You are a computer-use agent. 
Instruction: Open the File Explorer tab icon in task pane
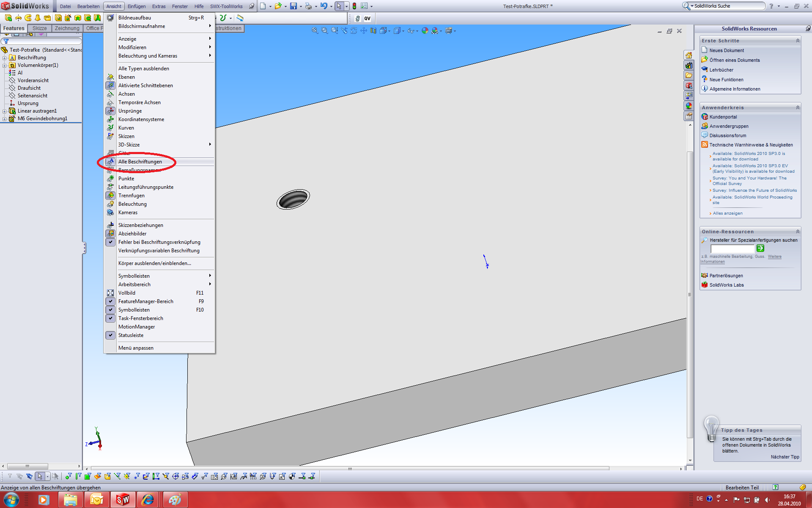point(689,75)
